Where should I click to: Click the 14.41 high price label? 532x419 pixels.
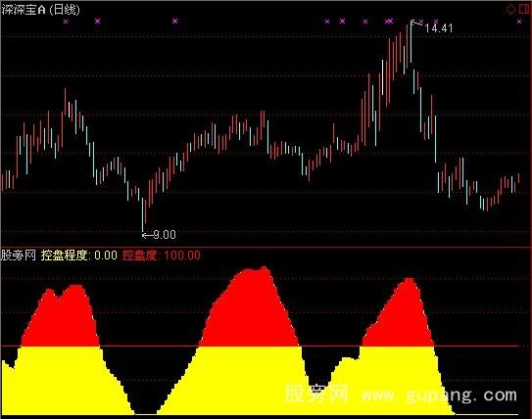coord(439,28)
